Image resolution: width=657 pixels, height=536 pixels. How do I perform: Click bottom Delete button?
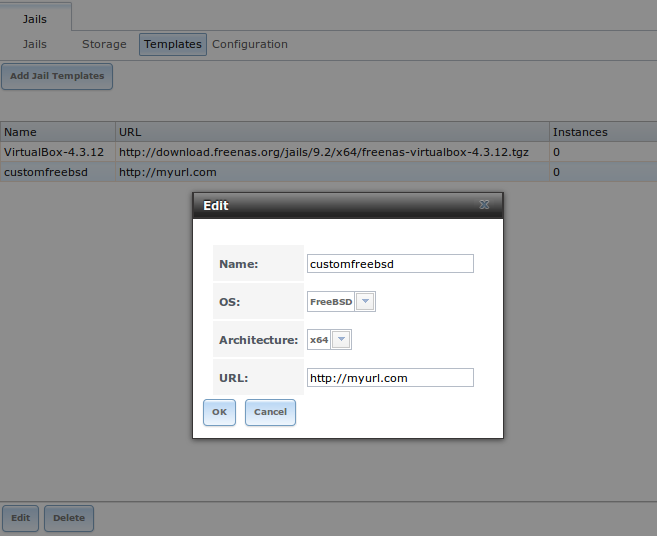[x=69, y=518]
